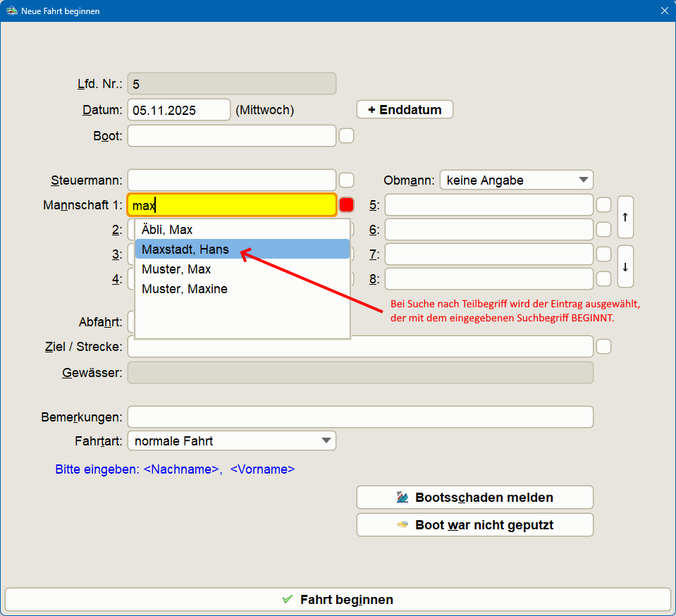Click the down arrow crew reorder button

coord(625,266)
